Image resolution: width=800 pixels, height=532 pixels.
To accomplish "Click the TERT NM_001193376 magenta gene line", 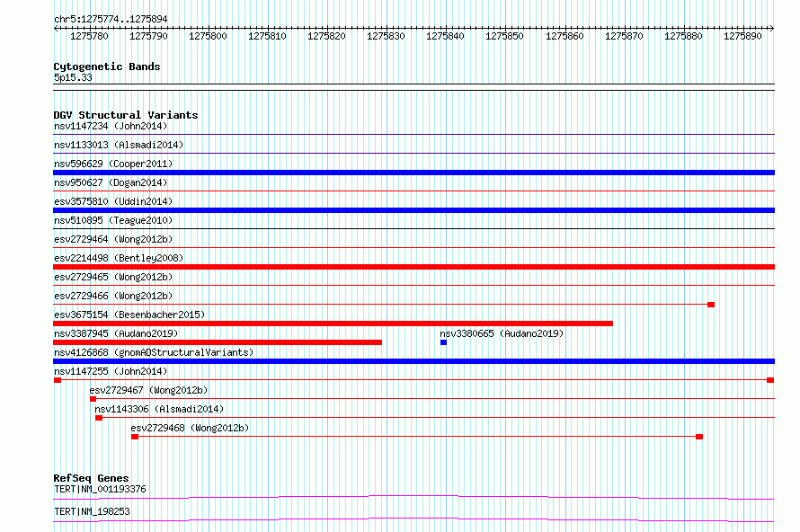I will [x=413, y=497].
